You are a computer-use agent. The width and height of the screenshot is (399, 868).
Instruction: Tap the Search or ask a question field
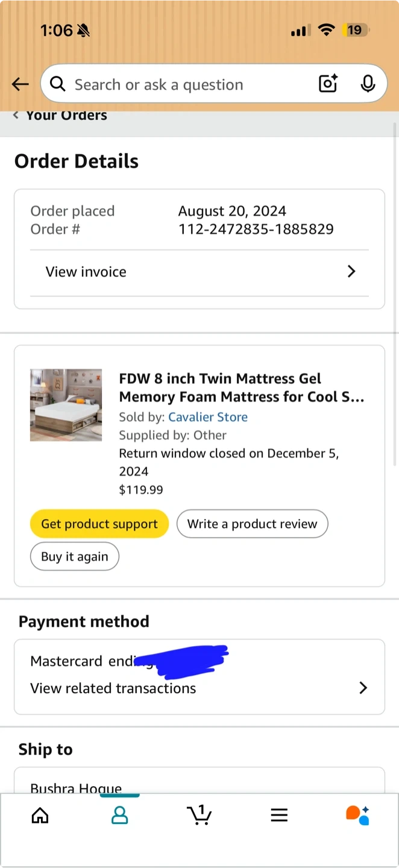tap(181, 84)
